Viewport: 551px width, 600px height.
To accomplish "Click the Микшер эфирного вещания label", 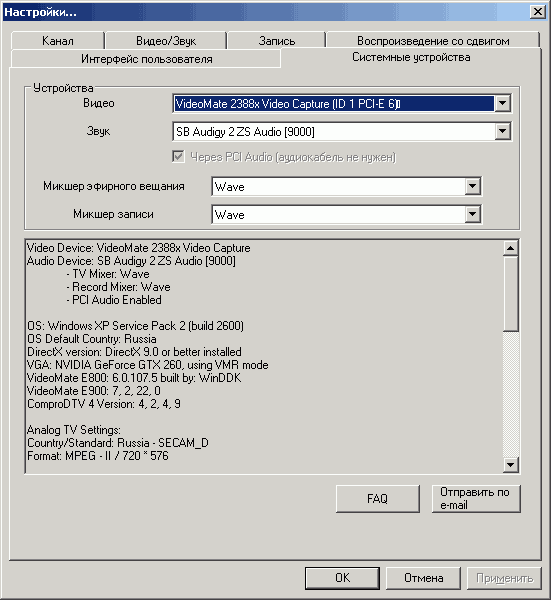I will pos(114,186).
